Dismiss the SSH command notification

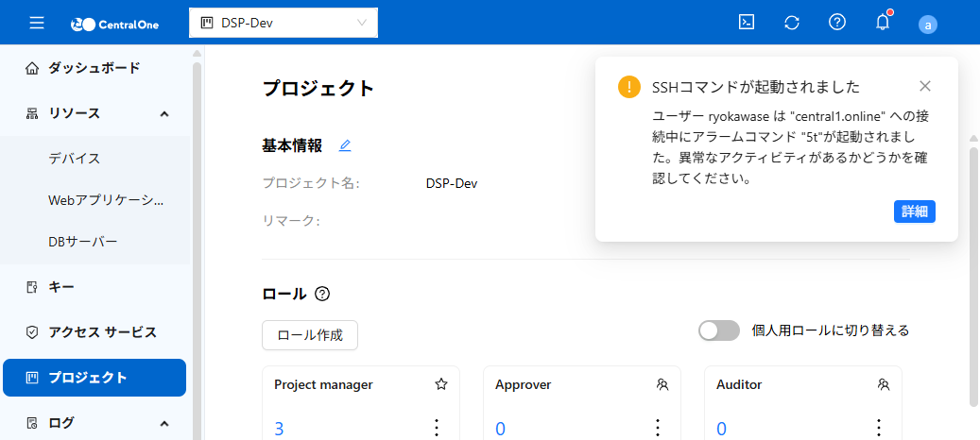click(925, 86)
